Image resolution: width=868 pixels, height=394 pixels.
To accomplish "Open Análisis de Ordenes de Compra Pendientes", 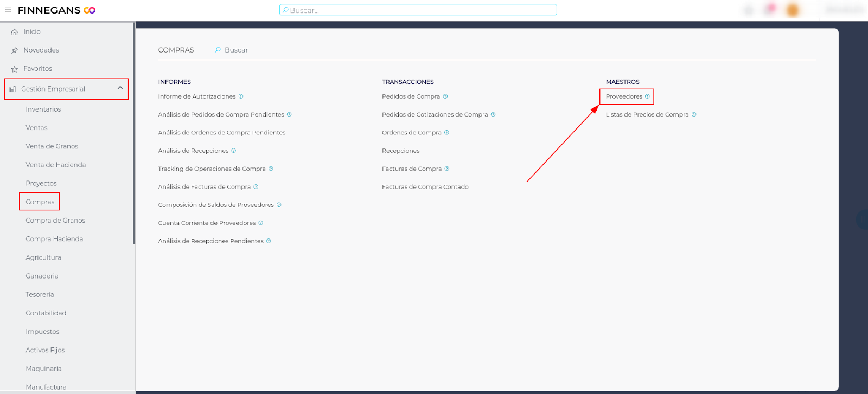I will click(x=222, y=132).
